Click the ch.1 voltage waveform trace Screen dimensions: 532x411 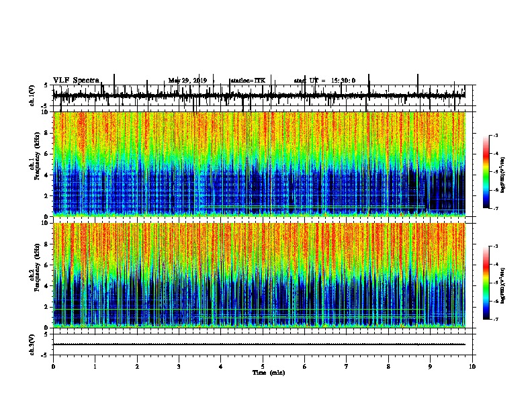click(x=259, y=95)
